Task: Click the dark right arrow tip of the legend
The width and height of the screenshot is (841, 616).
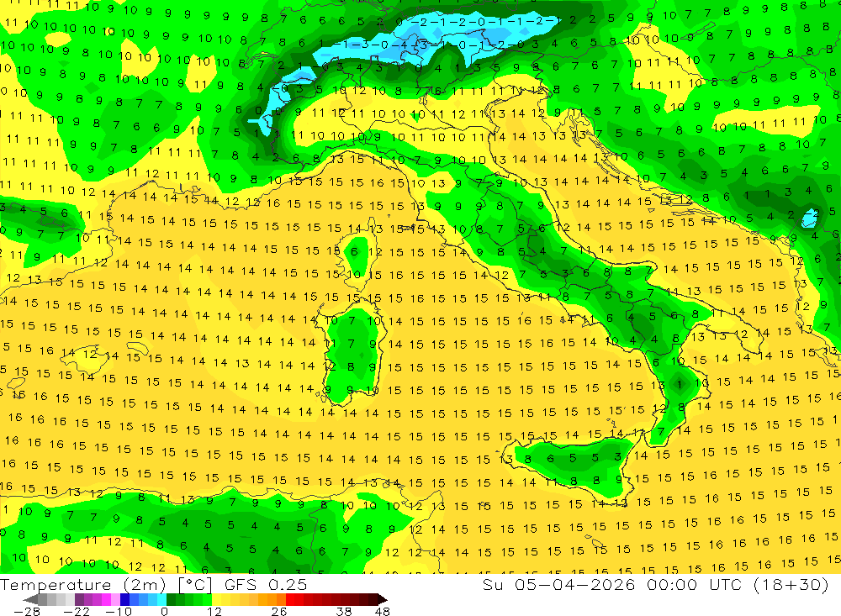Action: tap(383, 599)
